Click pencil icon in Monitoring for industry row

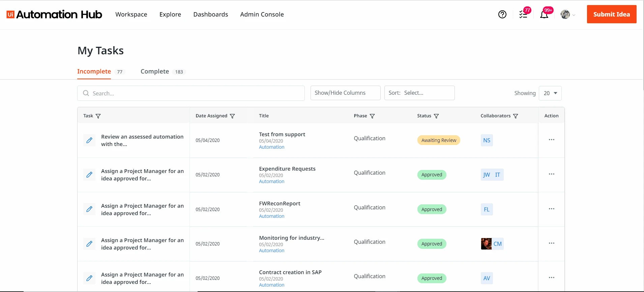pyautogui.click(x=89, y=243)
